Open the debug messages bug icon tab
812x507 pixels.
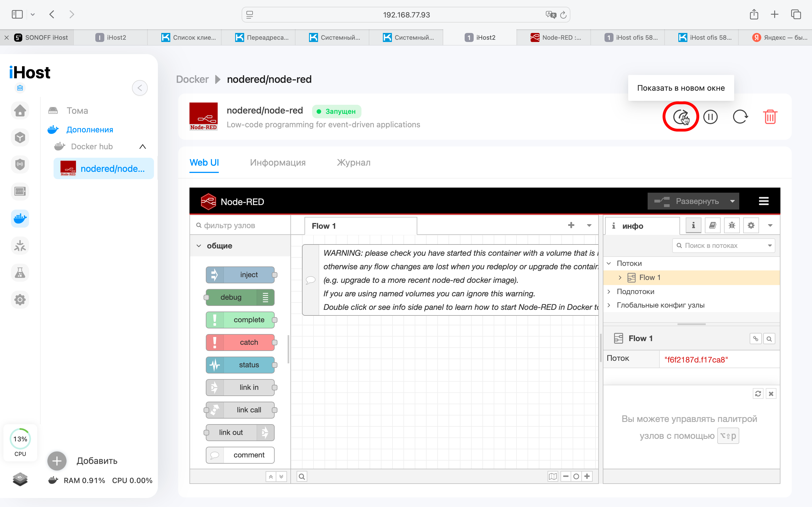732,225
